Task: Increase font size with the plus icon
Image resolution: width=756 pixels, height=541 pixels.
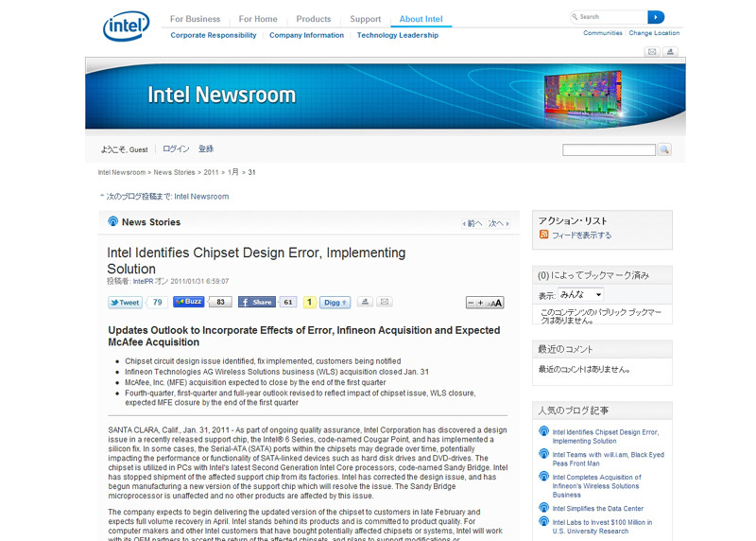Action: pyautogui.click(x=480, y=303)
